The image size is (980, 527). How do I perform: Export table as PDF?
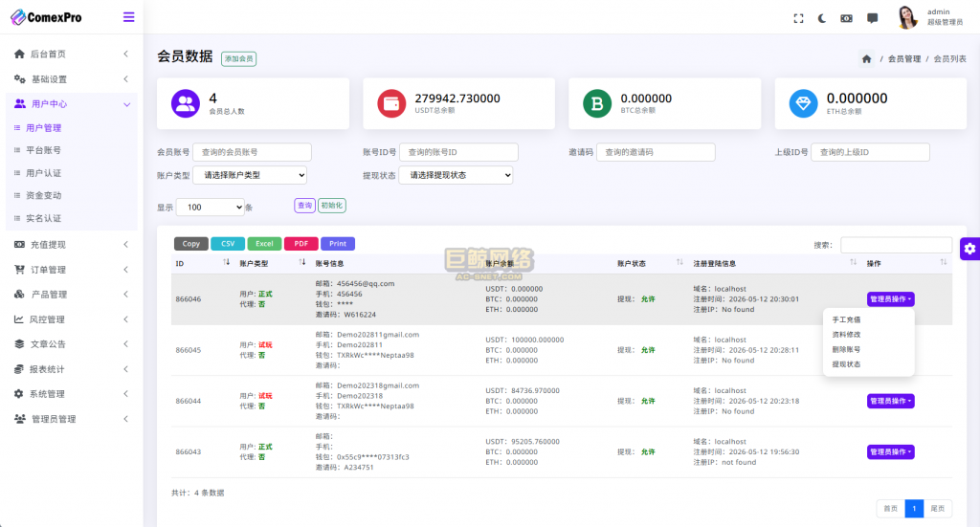coord(301,244)
